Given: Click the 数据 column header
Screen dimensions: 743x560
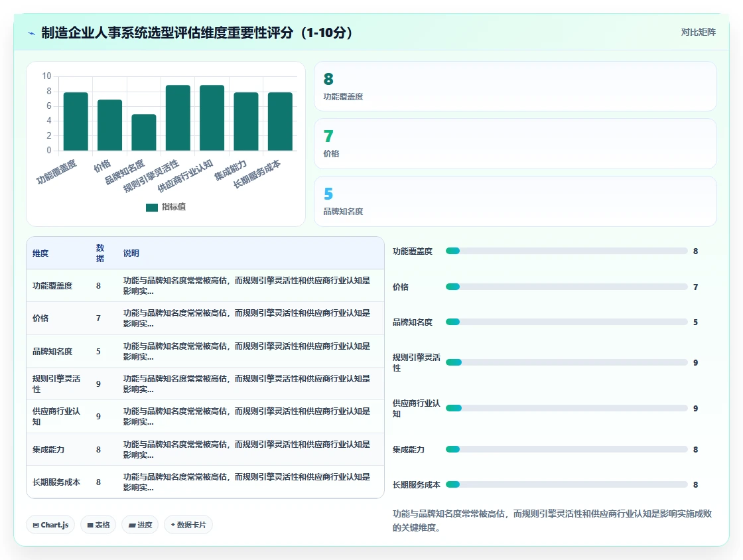Looking at the screenshot, I should (x=100, y=253).
